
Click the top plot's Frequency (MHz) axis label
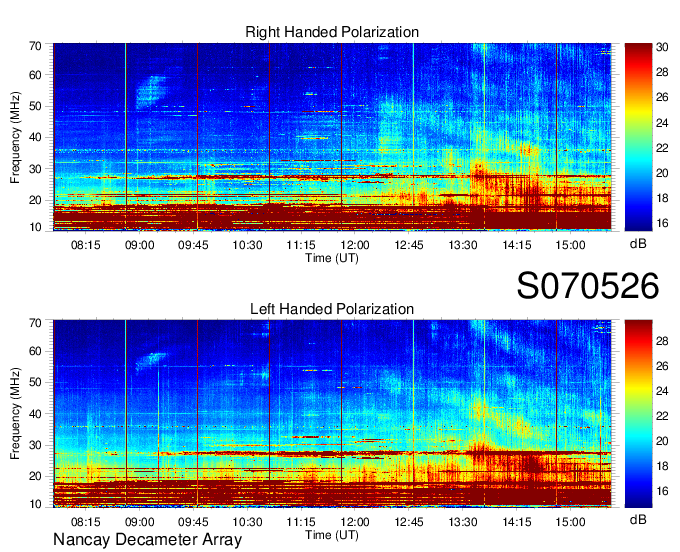tap(15, 137)
